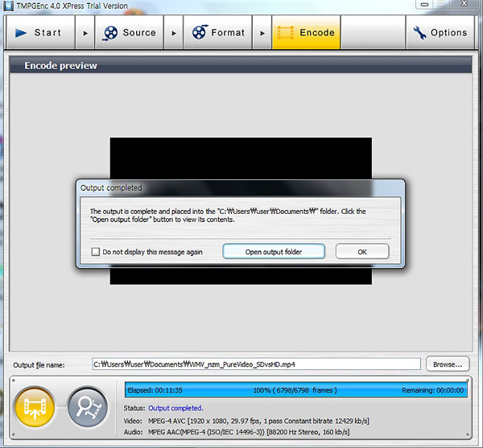Click the 'Elapsed: 00:11:35' text
This screenshot has height=448, width=483.
(x=155, y=390)
